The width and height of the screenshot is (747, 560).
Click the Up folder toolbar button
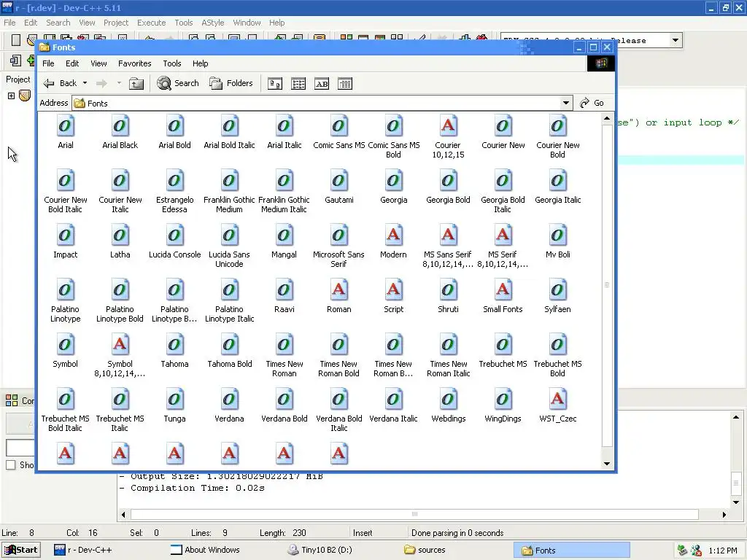[136, 83]
